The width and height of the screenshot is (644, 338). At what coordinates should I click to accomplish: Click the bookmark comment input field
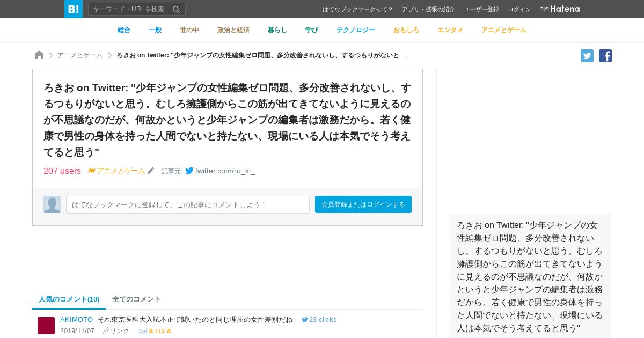pos(188,204)
